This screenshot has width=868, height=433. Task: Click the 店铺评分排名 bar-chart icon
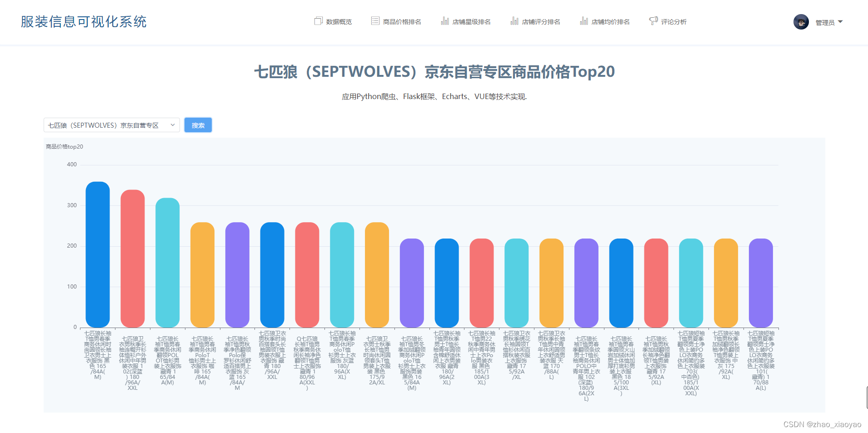pyautogui.click(x=514, y=21)
